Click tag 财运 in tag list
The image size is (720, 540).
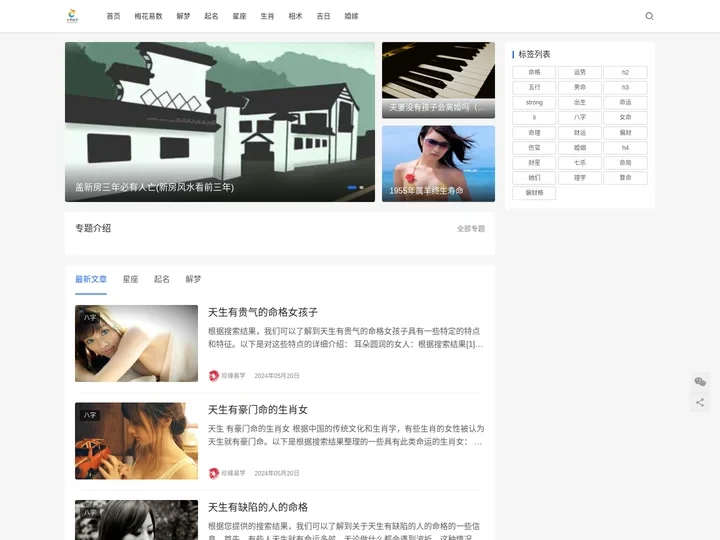click(579, 133)
